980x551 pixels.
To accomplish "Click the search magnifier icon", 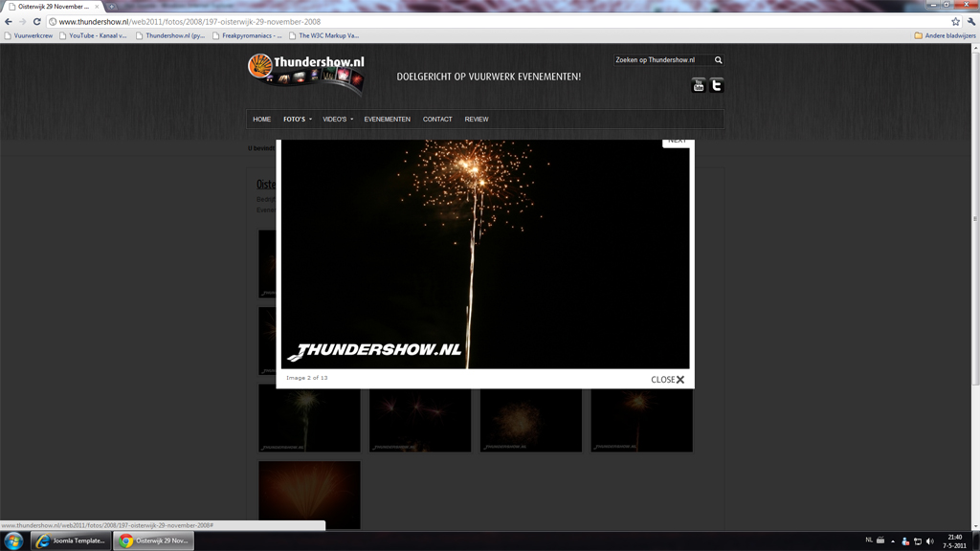I will (718, 60).
